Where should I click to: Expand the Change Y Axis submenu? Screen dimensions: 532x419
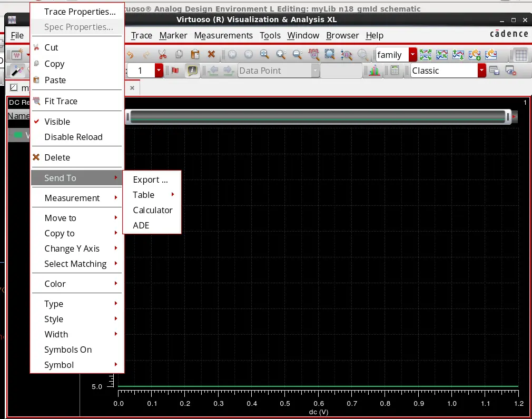(77, 248)
